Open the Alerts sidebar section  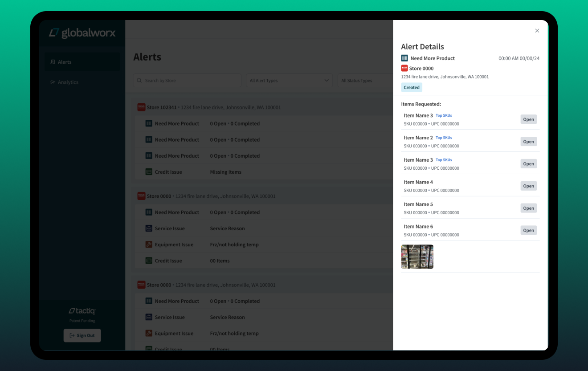pyautogui.click(x=82, y=62)
